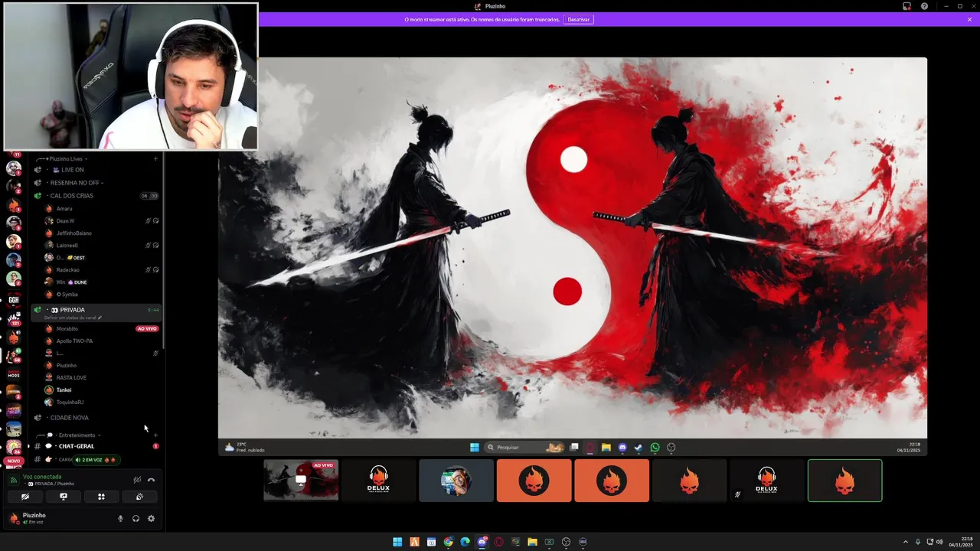This screenshot has height=551, width=980.
Task: Open user settings gear
Action: tap(151, 518)
